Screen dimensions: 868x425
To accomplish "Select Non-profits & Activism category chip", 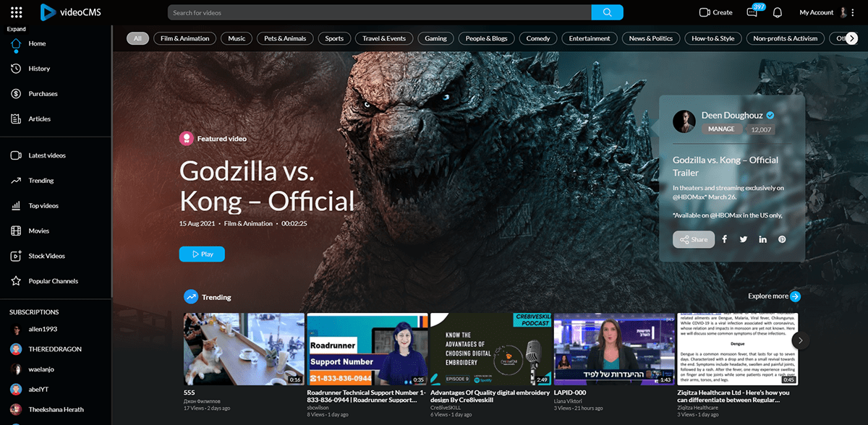I will pyautogui.click(x=786, y=38).
